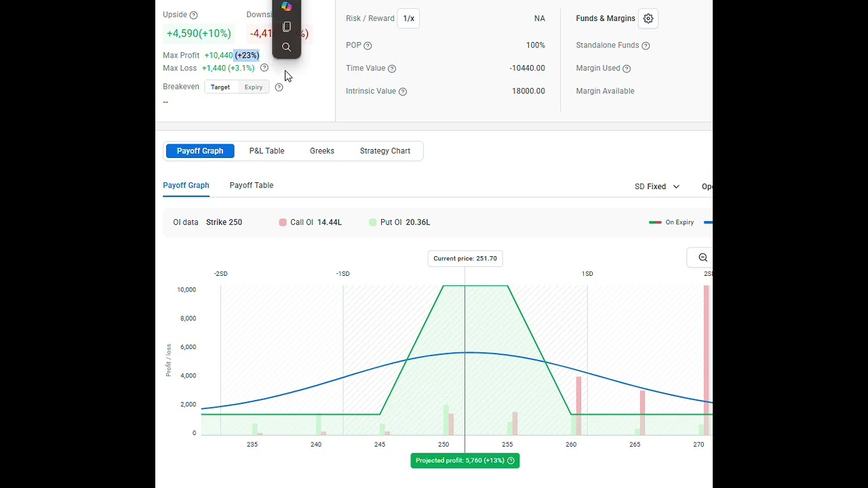Click the Put OI value 20.36L

[418, 222]
